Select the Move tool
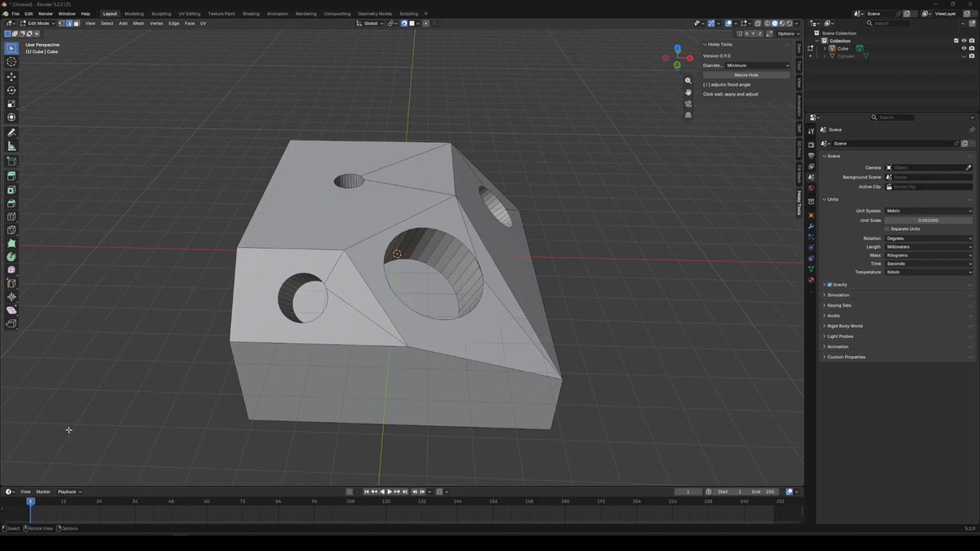Screen dimensions: 980x551 (x=11, y=77)
